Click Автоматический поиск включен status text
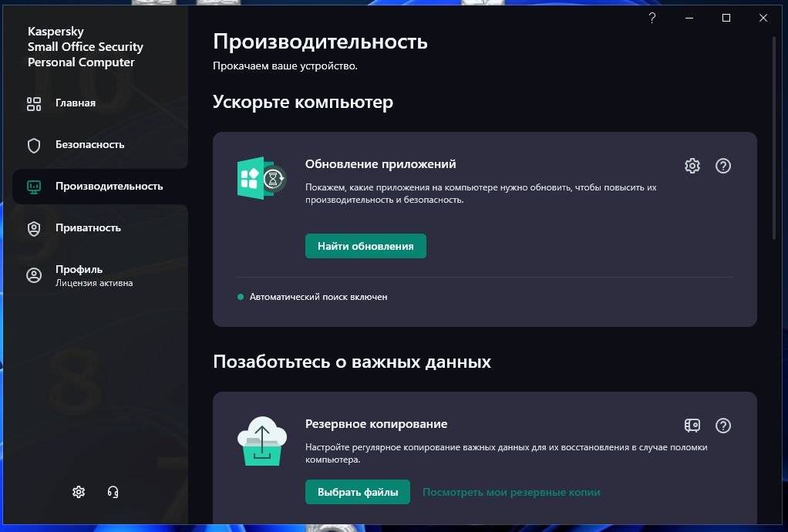The width and height of the screenshot is (788, 532). (x=318, y=297)
